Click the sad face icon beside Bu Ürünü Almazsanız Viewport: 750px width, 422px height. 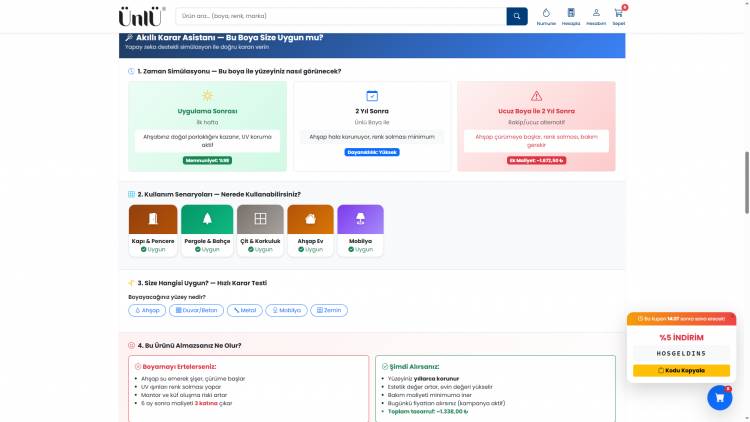(131, 345)
